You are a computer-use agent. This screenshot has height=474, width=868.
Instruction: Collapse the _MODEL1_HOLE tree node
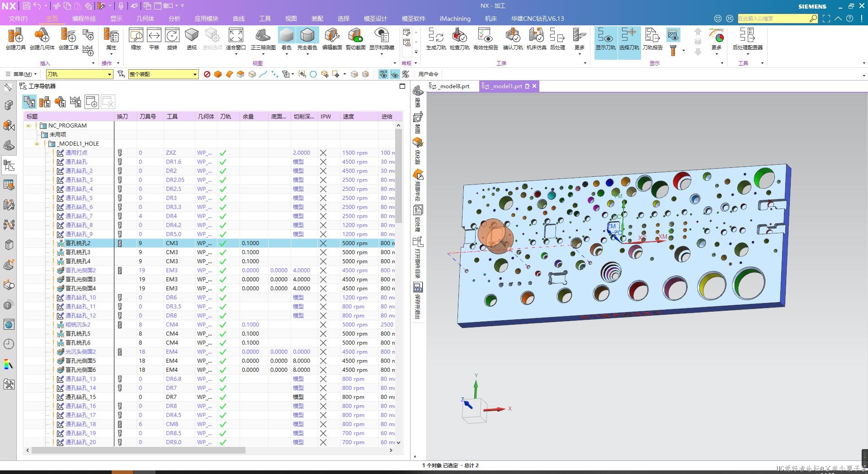pos(37,144)
